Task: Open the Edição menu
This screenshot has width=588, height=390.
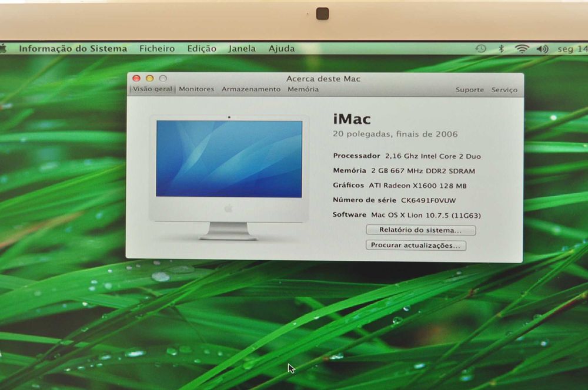Action: tap(202, 49)
